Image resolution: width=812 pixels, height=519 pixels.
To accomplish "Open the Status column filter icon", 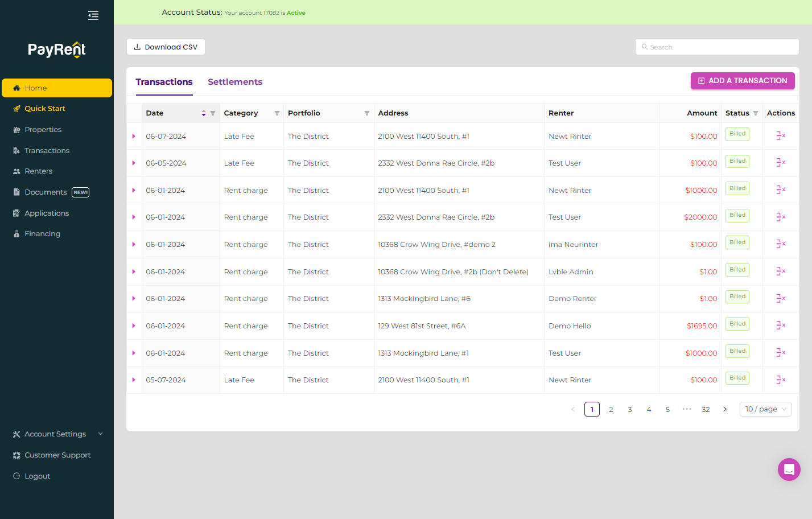I will (756, 113).
